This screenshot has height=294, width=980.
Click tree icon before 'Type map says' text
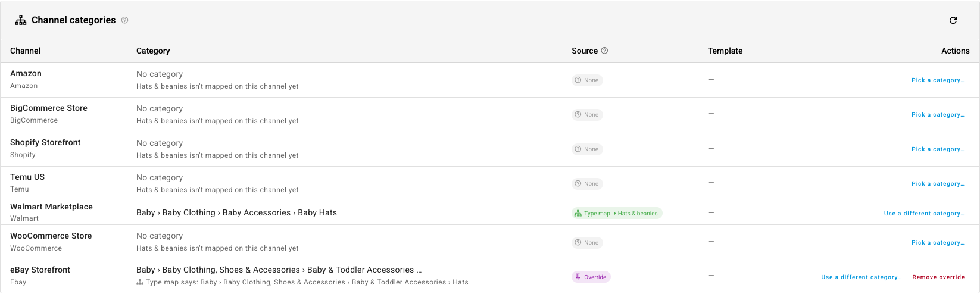tap(140, 282)
